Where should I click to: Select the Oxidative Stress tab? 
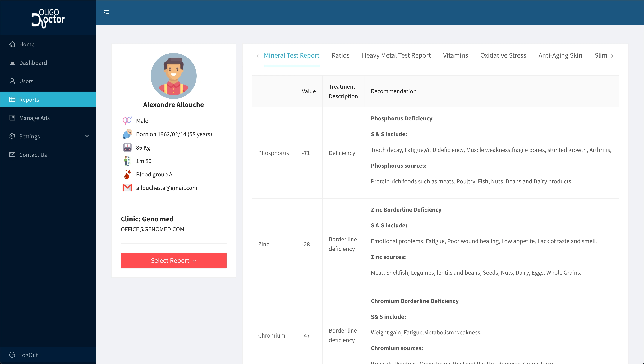click(503, 55)
